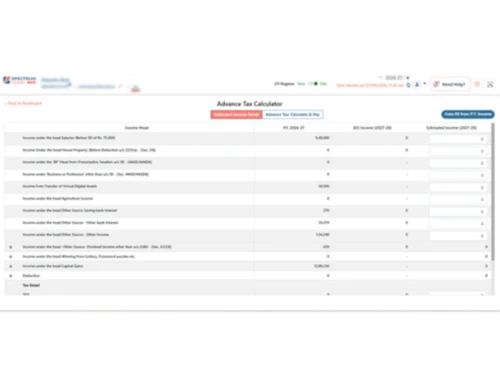Click estimated income field for House Property

(x=457, y=151)
